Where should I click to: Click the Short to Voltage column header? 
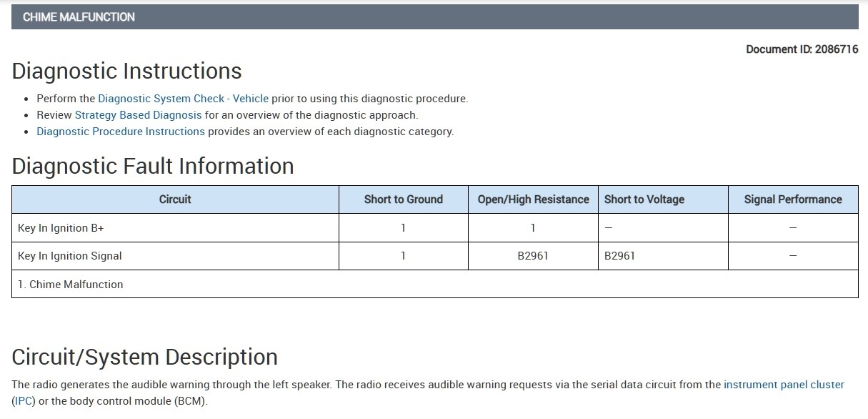tap(663, 199)
